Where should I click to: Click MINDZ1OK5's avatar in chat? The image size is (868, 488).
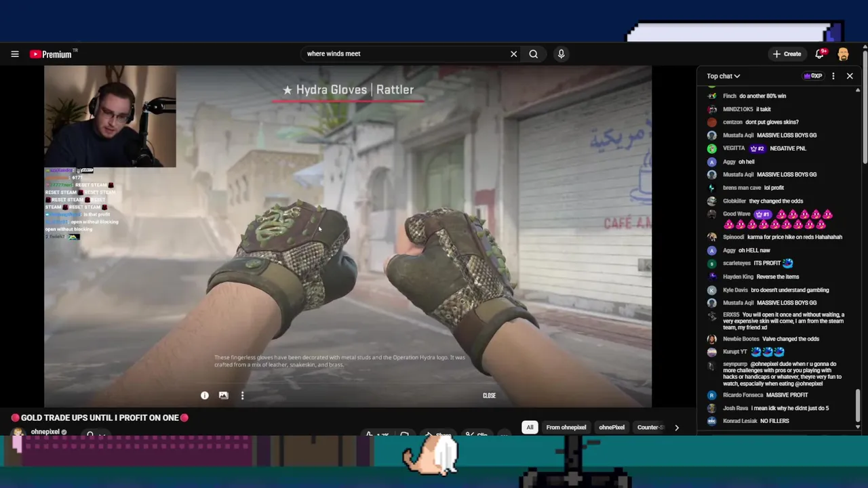(x=711, y=109)
